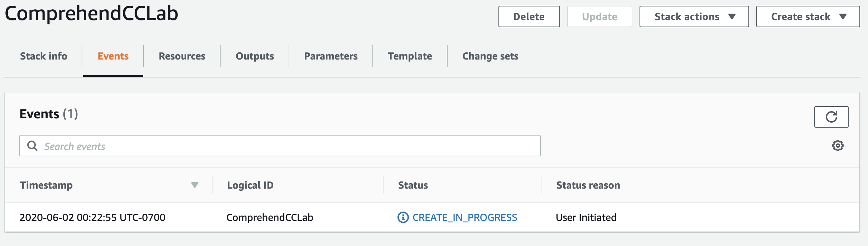This screenshot has width=868, height=246.
Task: Go to the Outputs tab
Action: (x=255, y=56)
